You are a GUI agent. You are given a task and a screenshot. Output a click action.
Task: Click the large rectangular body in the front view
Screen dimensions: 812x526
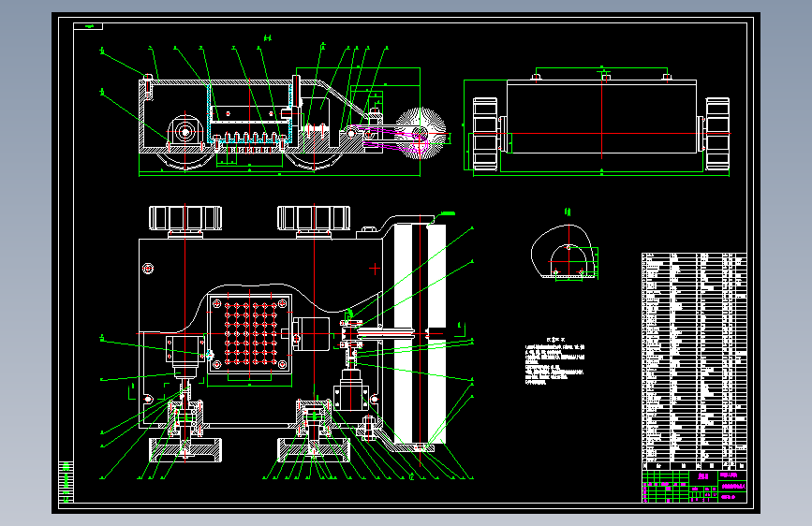(601, 116)
